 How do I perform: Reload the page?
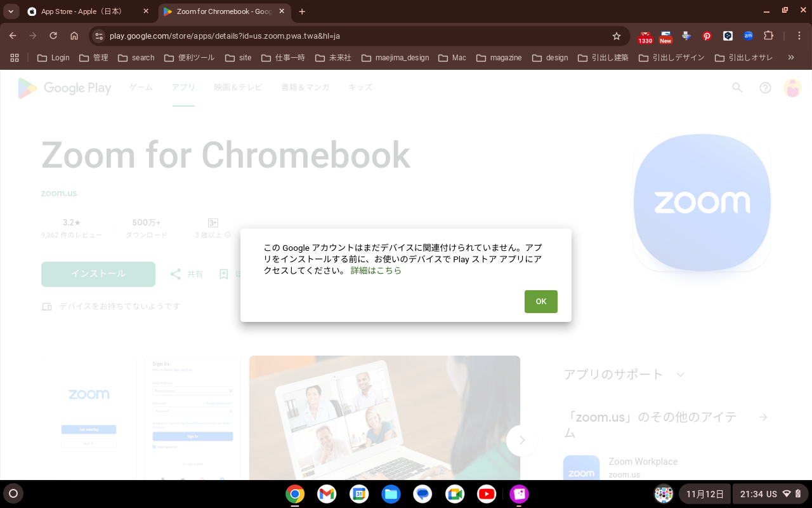(x=53, y=36)
